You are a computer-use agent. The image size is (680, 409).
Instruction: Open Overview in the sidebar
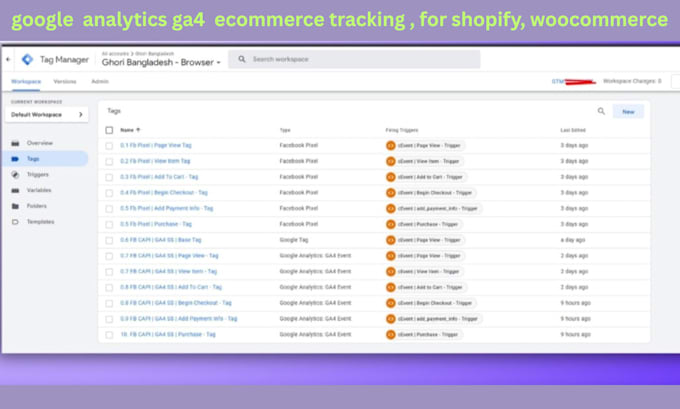[39, 143]
